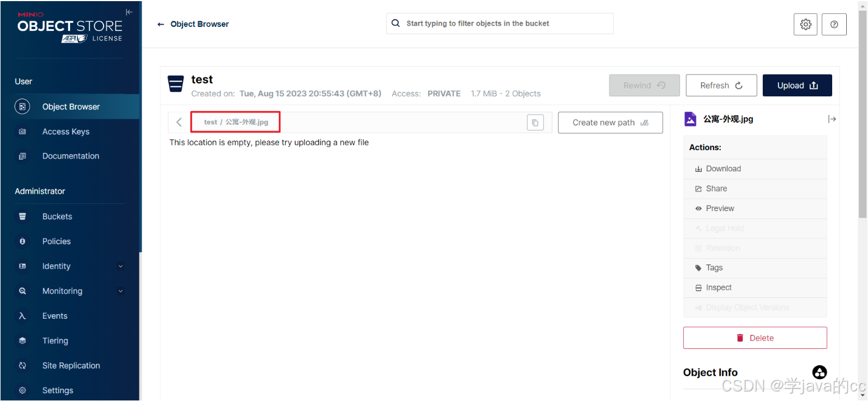Viewport: 868px width, 401px height.
Task: Open Access Keys page
Action: pos(65,132)
